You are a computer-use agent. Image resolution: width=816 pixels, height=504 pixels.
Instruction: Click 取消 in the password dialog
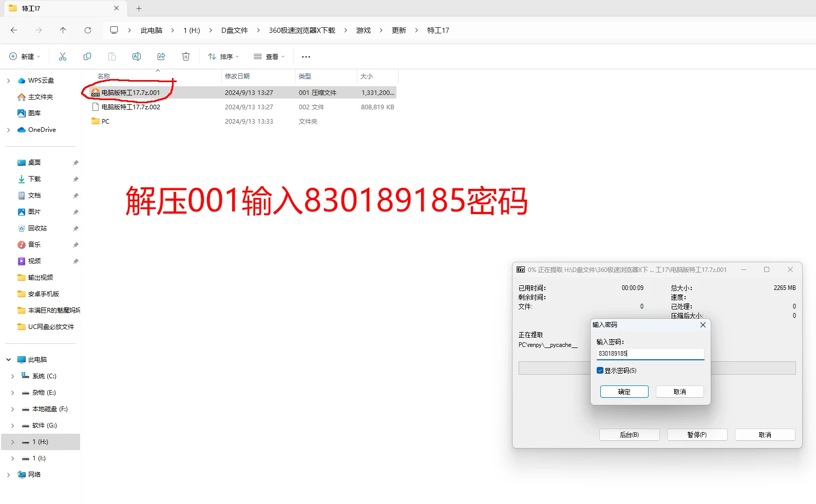(x=680, y=392)
